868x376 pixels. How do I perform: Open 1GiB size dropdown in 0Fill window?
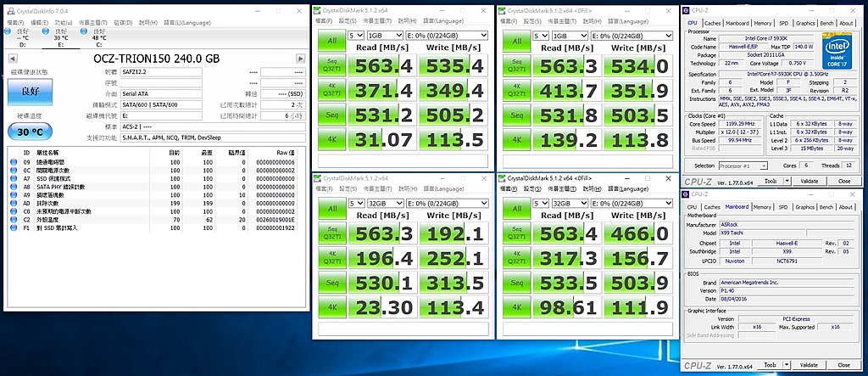(570, 35)
